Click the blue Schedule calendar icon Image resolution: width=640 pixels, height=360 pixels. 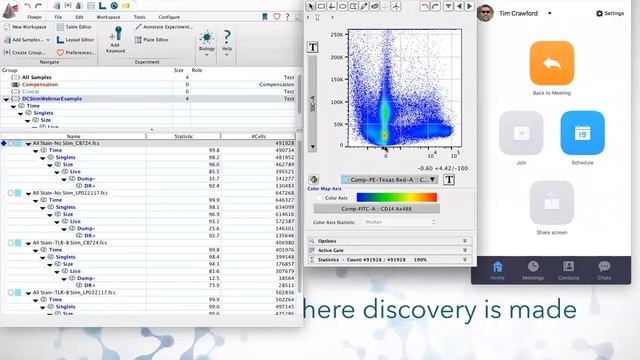pos(582,133)
